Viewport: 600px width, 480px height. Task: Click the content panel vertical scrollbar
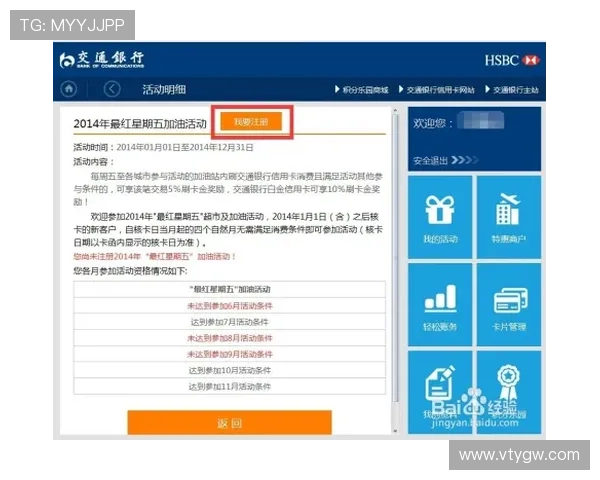click(x=395, y=258)
